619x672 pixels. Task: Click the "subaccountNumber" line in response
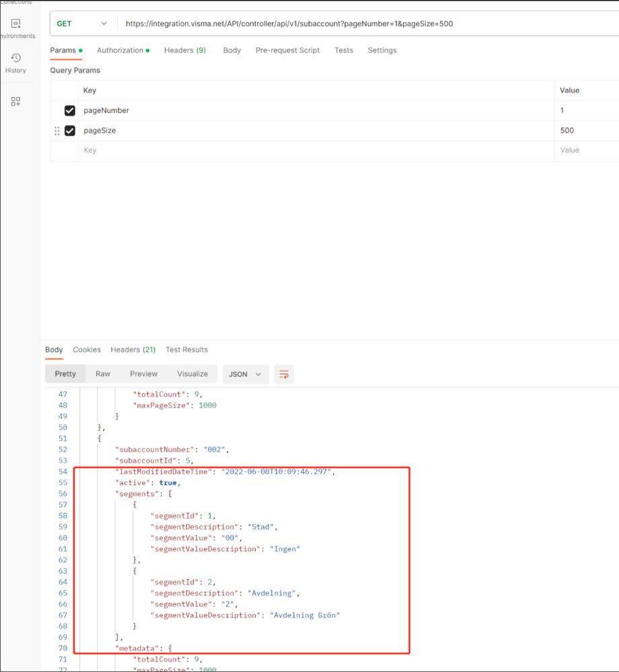click(x=172, y=449)
